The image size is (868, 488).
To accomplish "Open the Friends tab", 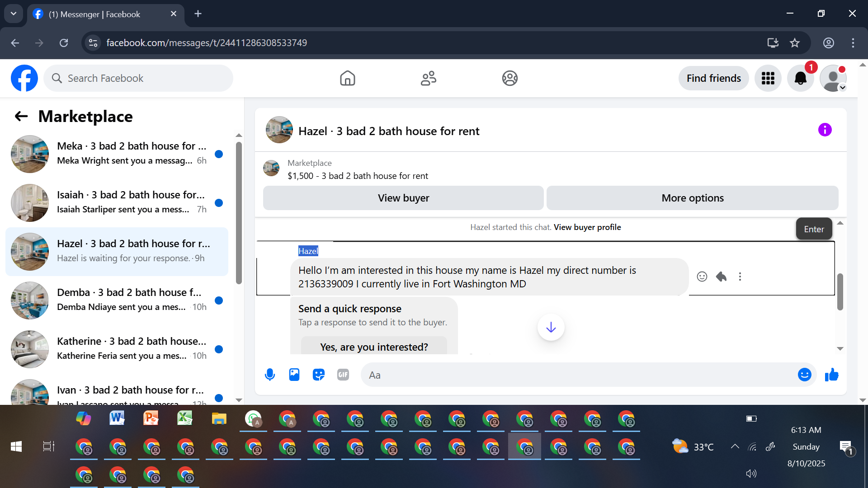I will click(428, 79).
